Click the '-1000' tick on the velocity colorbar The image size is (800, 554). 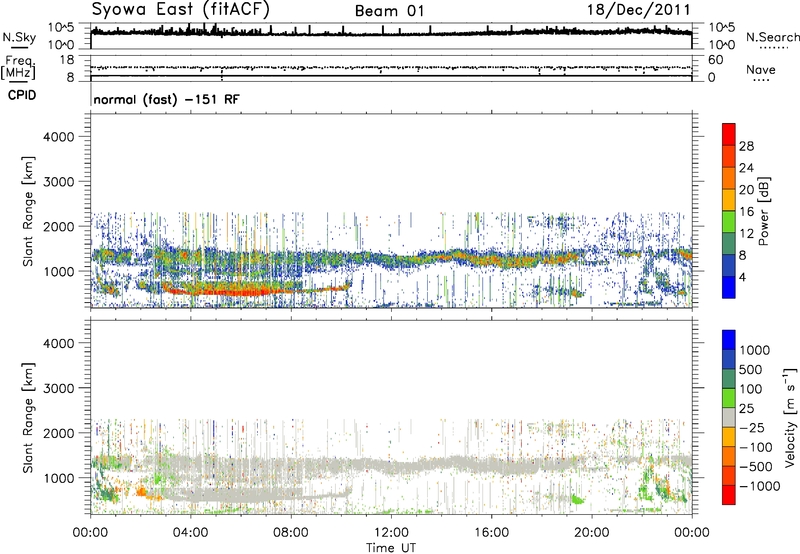tap(759, 486)
